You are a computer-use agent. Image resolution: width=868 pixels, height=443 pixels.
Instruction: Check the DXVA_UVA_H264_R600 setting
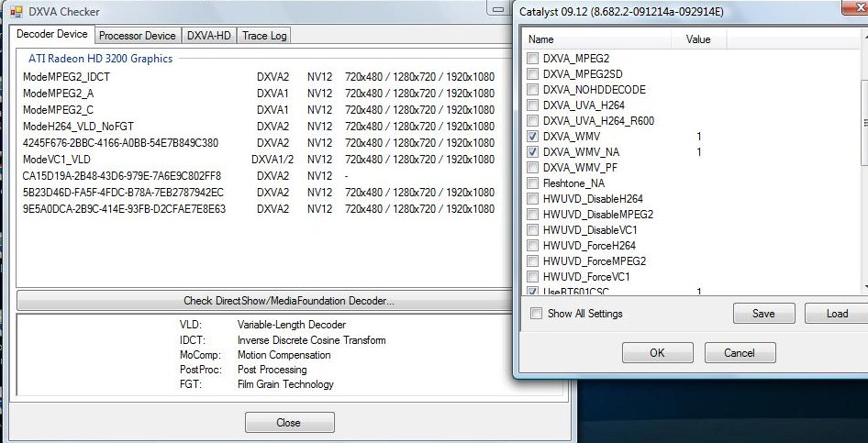click(x=532, y=120)
